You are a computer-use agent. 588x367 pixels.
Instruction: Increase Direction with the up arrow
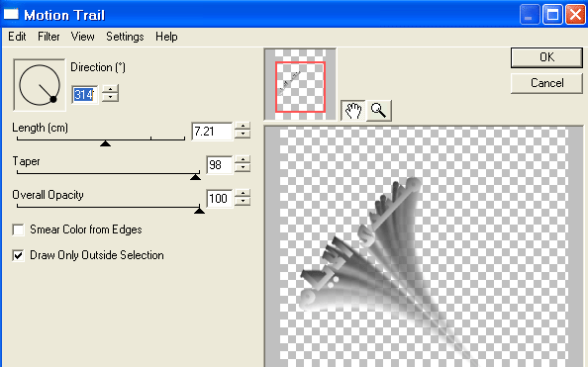pos(110,90)
